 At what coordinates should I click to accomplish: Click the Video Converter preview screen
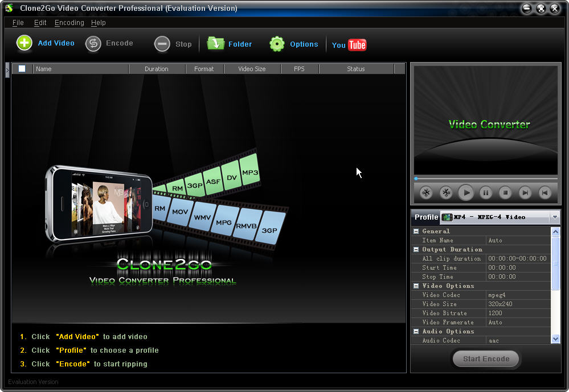click(x=485, y=120)
